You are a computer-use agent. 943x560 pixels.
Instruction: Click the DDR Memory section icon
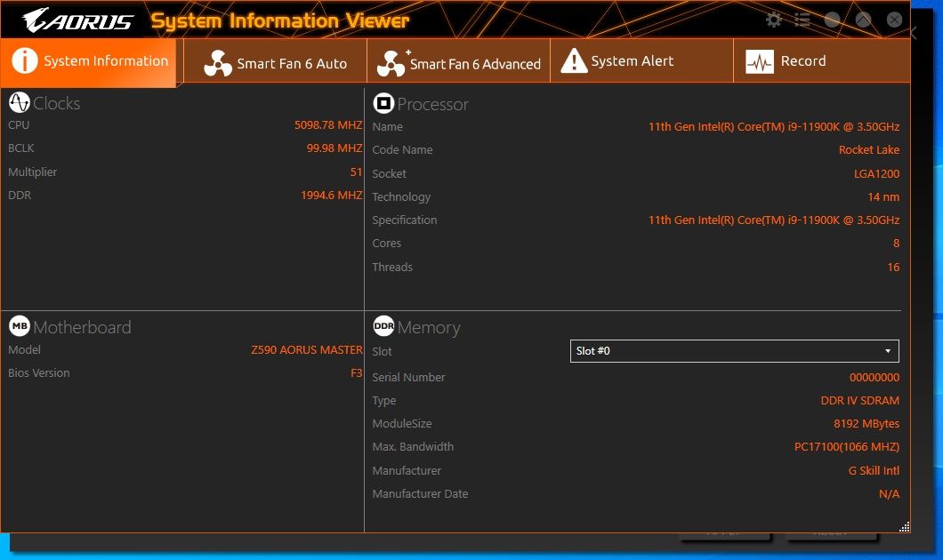383,326
